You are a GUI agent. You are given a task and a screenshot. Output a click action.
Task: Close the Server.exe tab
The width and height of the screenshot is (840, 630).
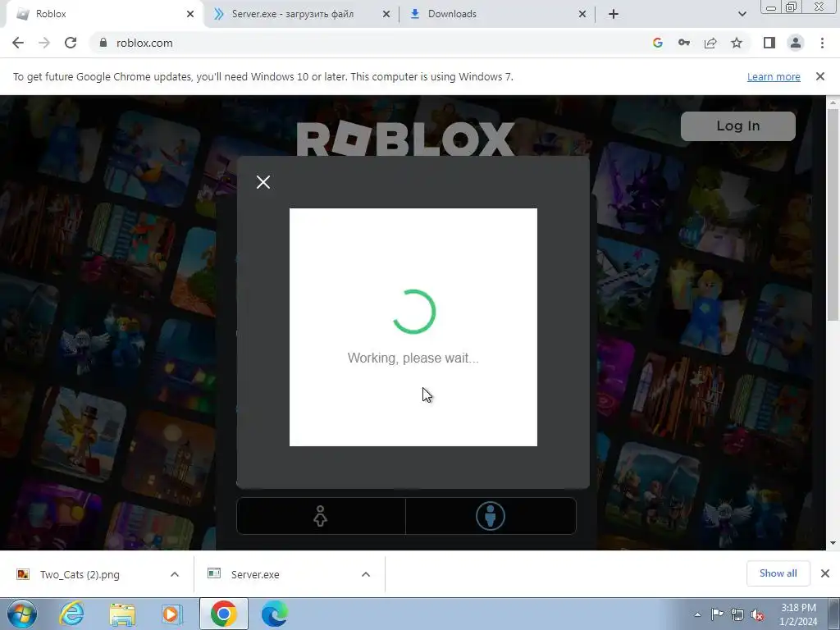(x=386, y=14)
